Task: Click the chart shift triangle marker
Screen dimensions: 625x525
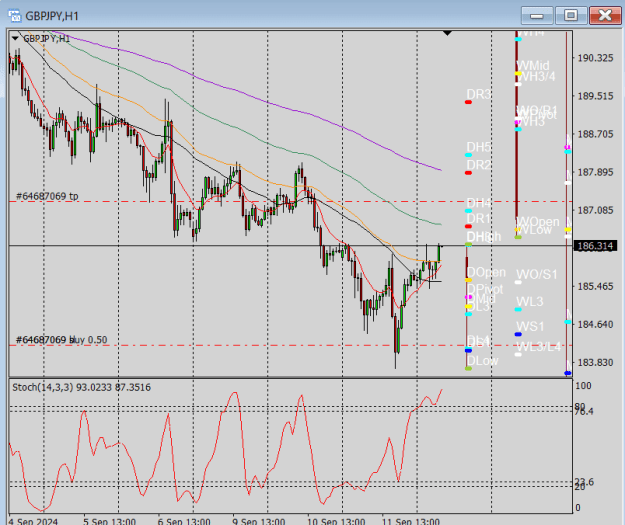Action: click(447, 33)
